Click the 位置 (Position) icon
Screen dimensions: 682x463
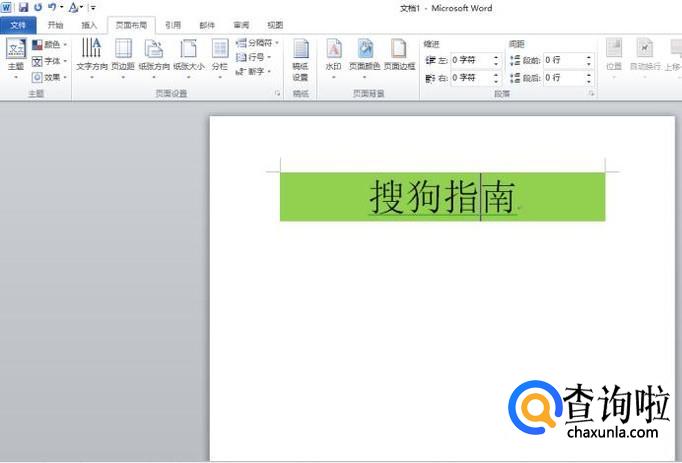[614, 48]
